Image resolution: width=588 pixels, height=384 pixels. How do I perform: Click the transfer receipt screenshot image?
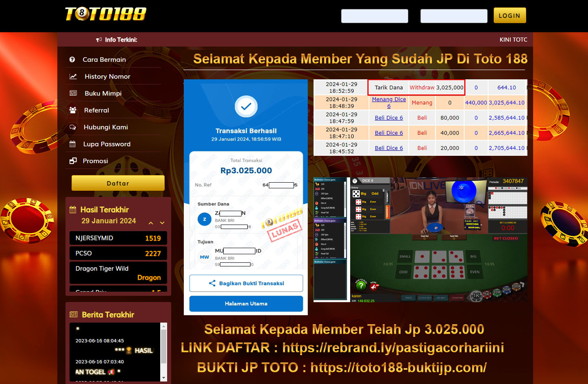tap(246, 197)
